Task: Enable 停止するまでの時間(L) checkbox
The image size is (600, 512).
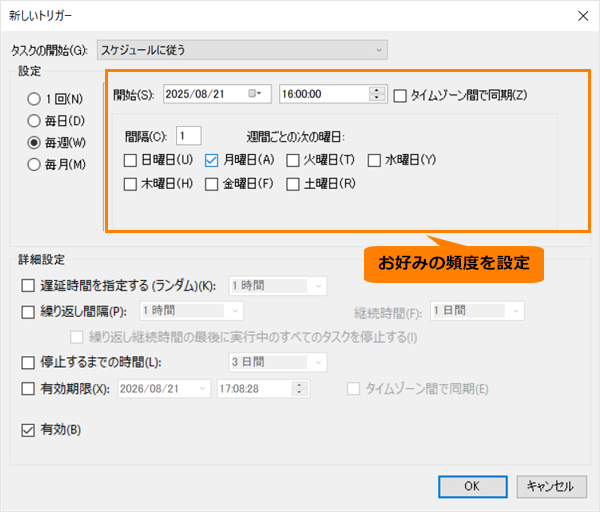Action: tap(28, 362)
